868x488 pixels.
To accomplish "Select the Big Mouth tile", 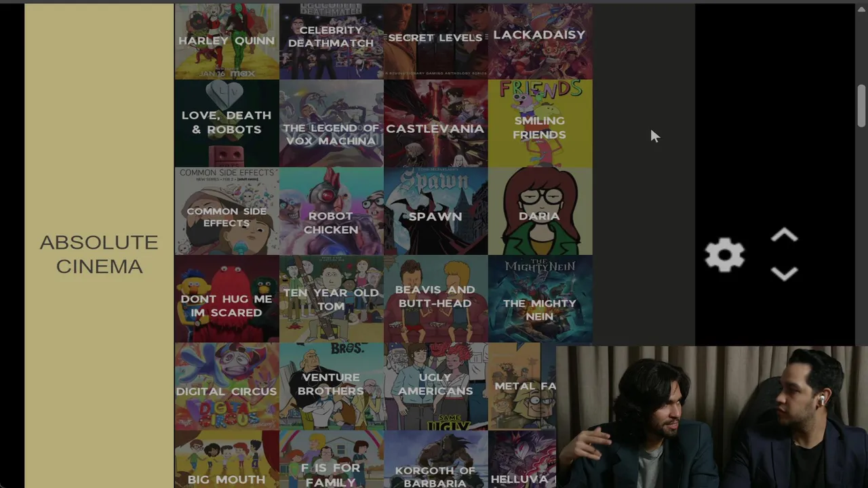I will click(226, 459).
